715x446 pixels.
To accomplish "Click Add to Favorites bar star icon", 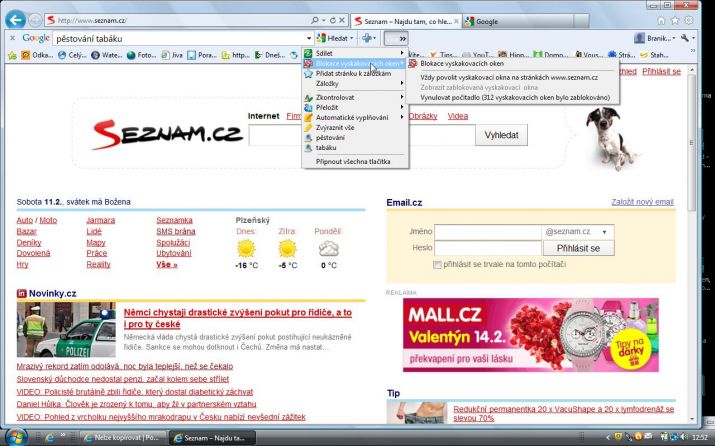I will tap(12, 55).
